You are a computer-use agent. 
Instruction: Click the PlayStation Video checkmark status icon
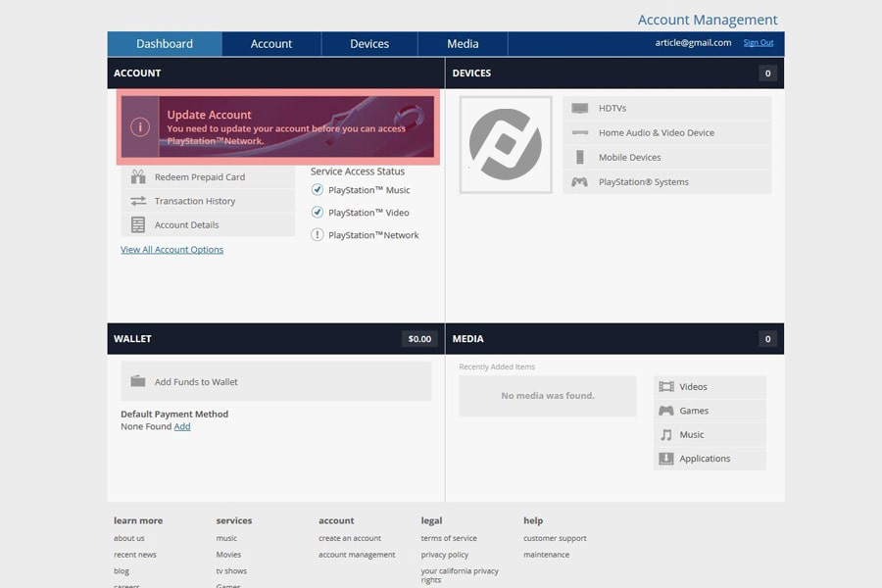(x=318, y=212)
